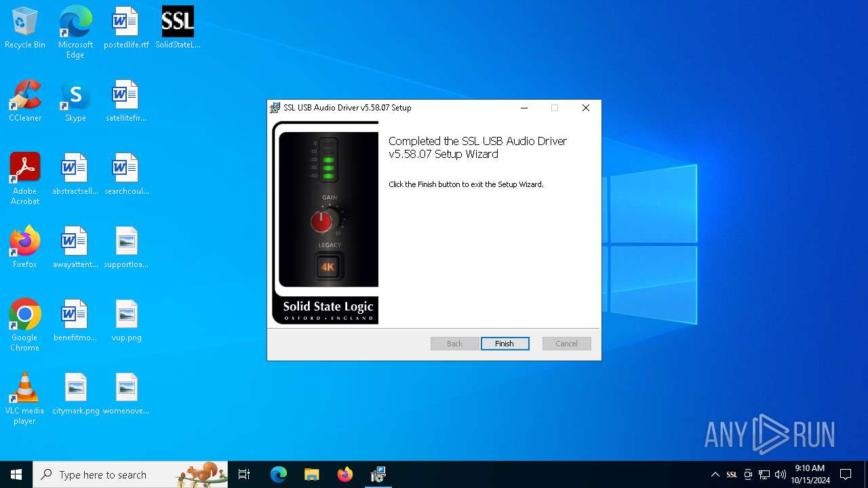This screenshot has width=868, height=488.
Task: Click the disabled Back button
Action: coord(454,344)
